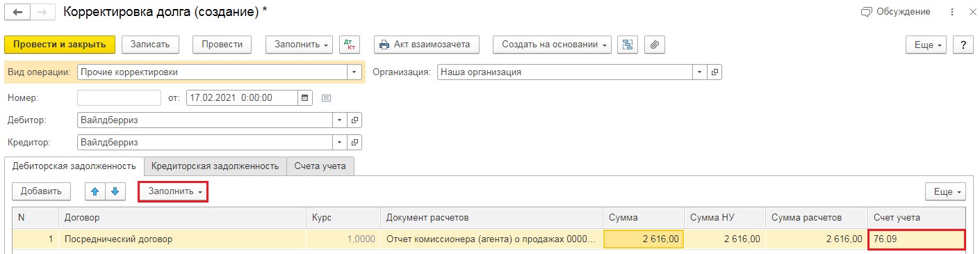980x254 pixels.
Task: Open the calendar date picker icon
Action: click(x=305, y=98)
